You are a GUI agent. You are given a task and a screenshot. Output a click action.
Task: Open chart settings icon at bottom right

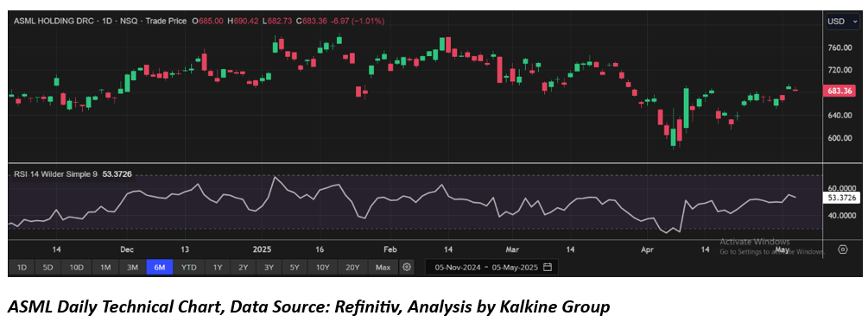(x=843, y=249)
